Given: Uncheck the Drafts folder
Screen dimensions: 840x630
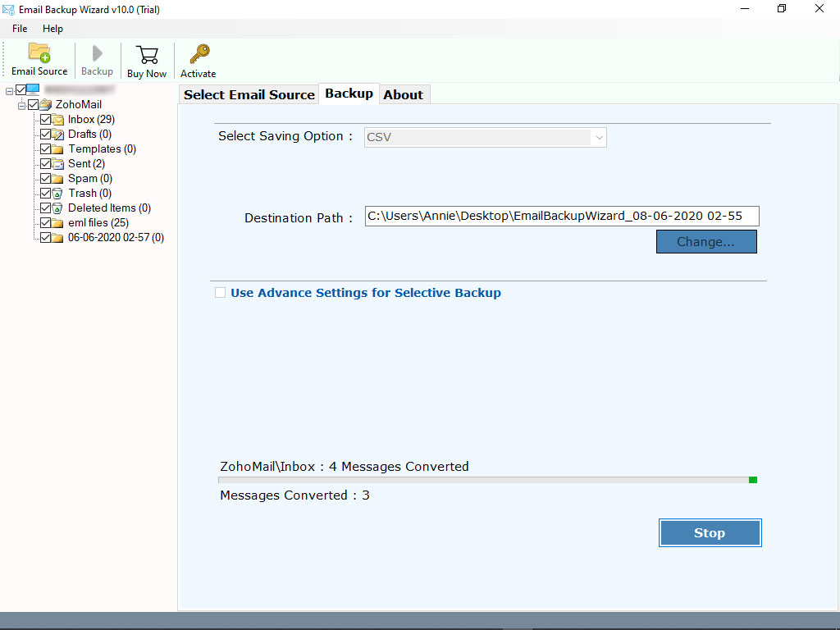Looking at the screenshot, I should point(47,134).
